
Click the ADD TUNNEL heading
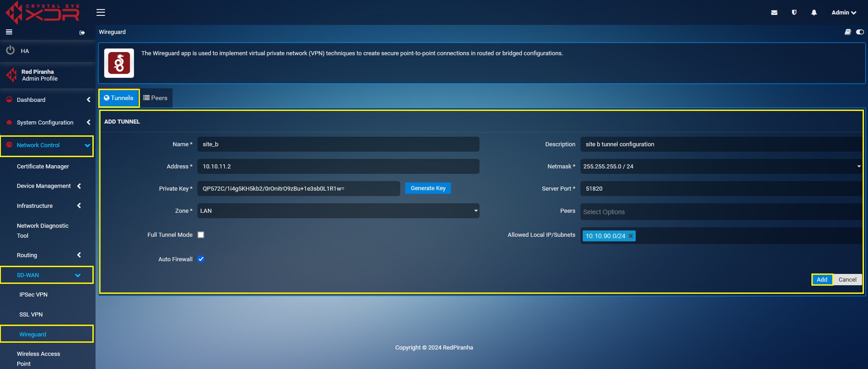122,122
